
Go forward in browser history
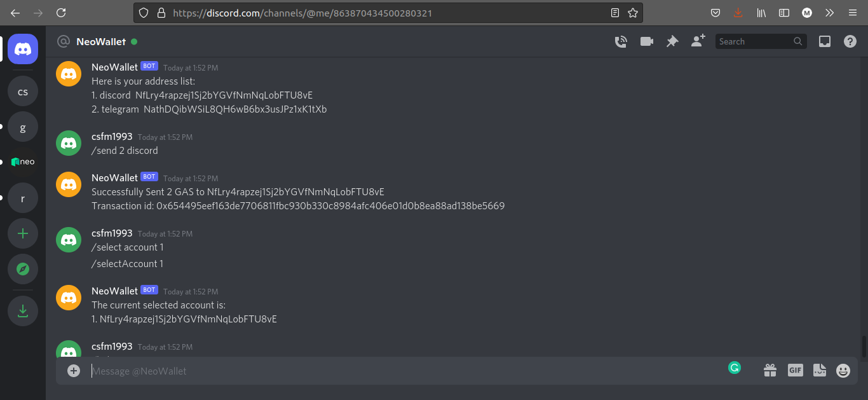[x=38, y=13]
